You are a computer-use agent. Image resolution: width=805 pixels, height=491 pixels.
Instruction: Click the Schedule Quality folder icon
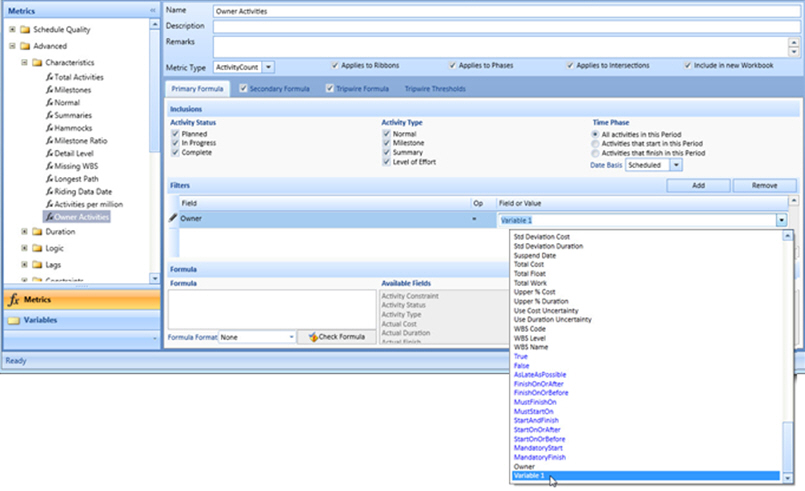(25, 30)
